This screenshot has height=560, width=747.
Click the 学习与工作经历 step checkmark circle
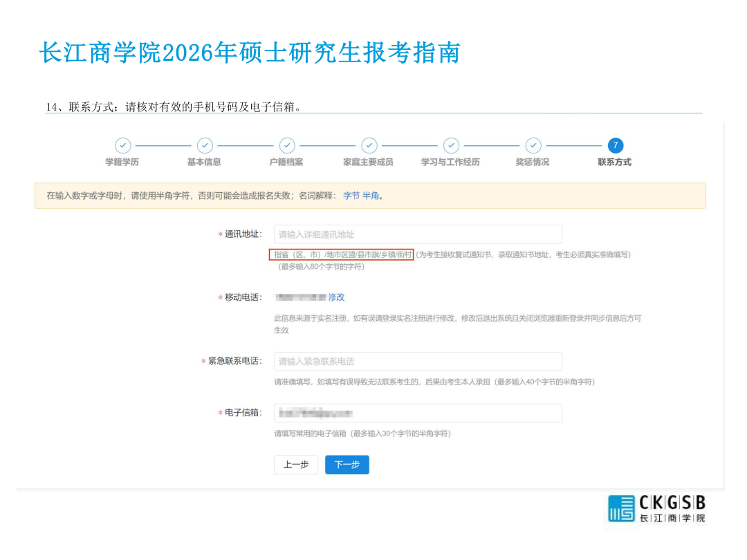click(x=451, y=145)
